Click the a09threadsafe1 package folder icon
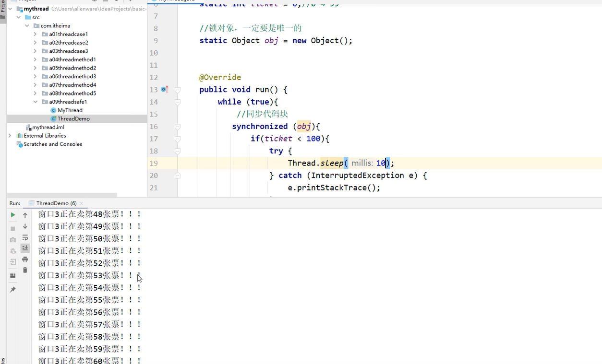Screen dimensions: 602x364 45,102
